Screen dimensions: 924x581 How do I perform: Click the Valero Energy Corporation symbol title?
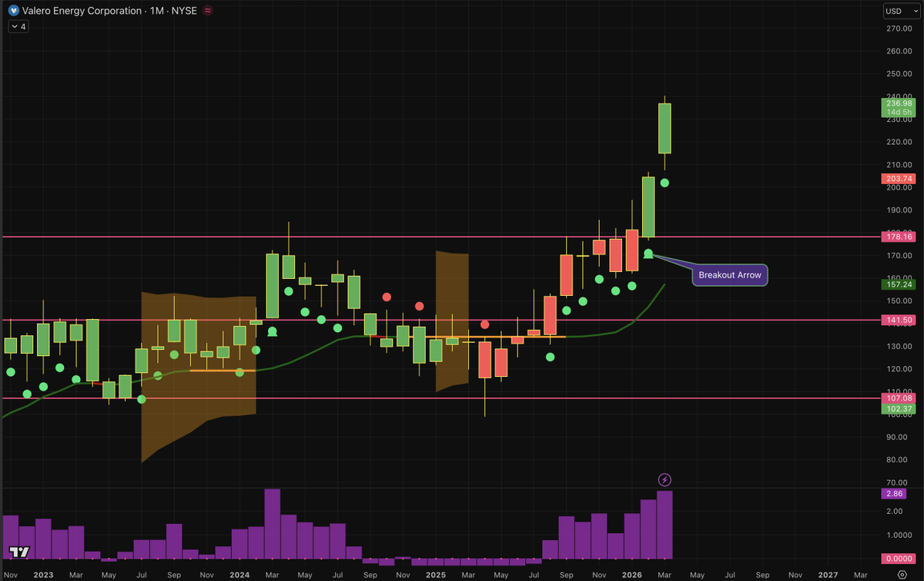click(82, 11)
